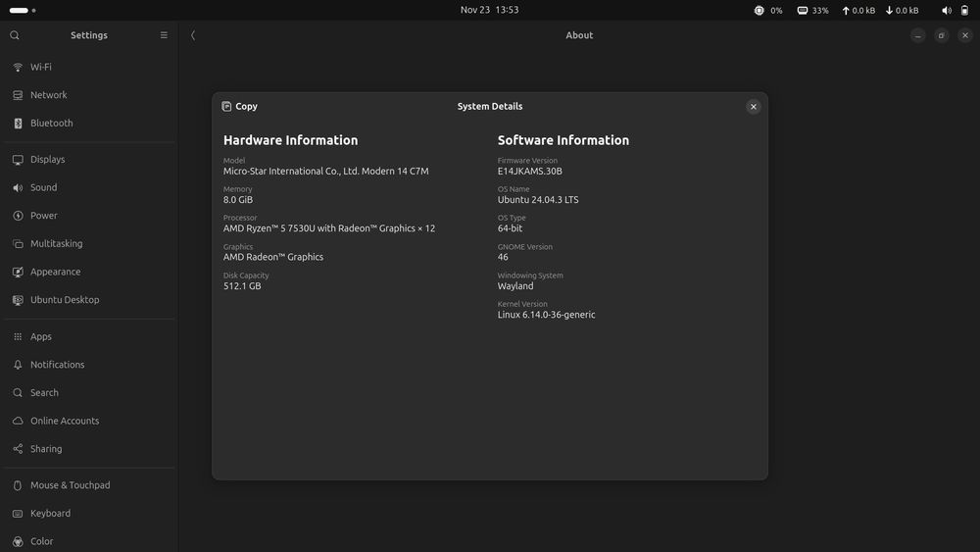
Task: Click the Apps grid icon in sidebar
Action: (18, 336)
